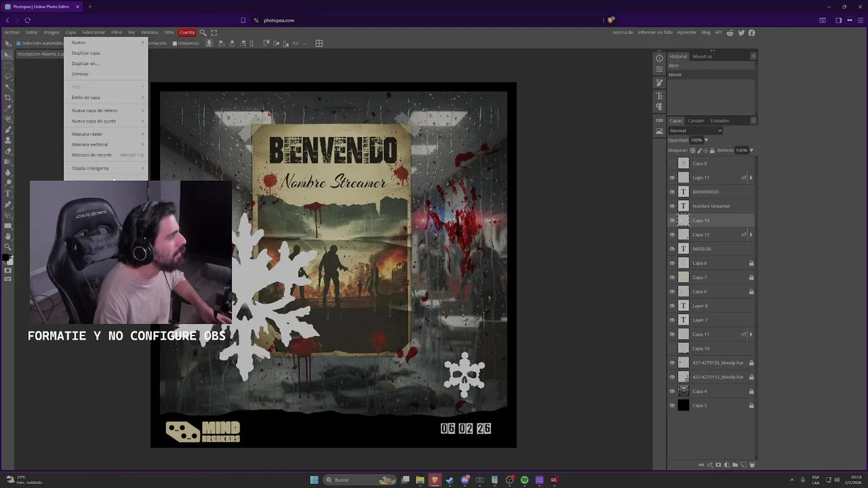Expand effects of Logo-17 layer

[751, 178]
